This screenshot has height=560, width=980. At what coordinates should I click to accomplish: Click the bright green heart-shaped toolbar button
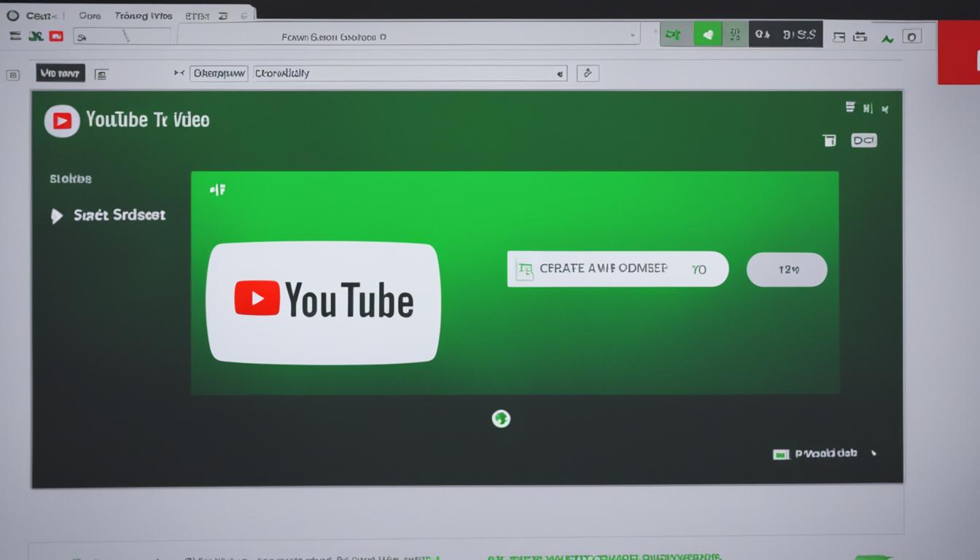click(x=707, y=34)
